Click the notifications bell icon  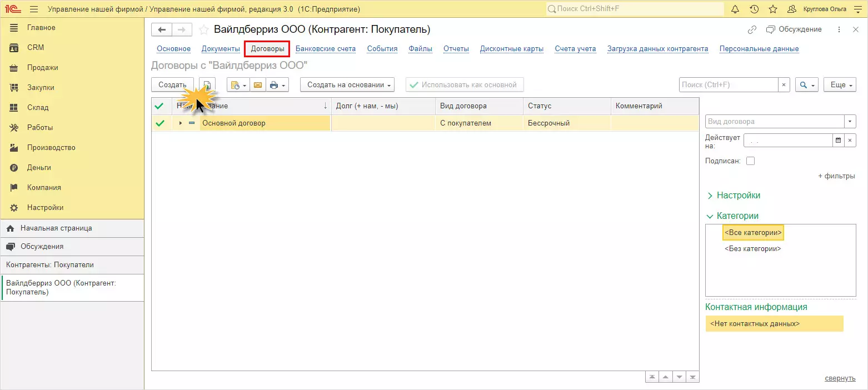735,9
